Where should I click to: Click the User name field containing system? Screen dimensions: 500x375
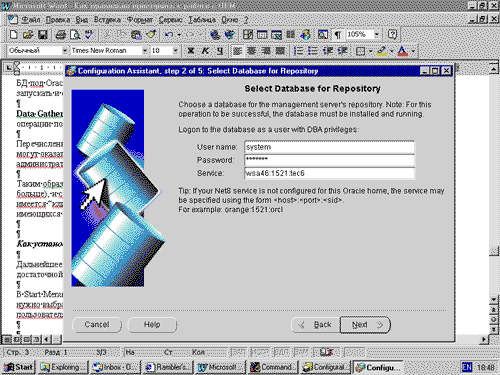pos(329,147)
